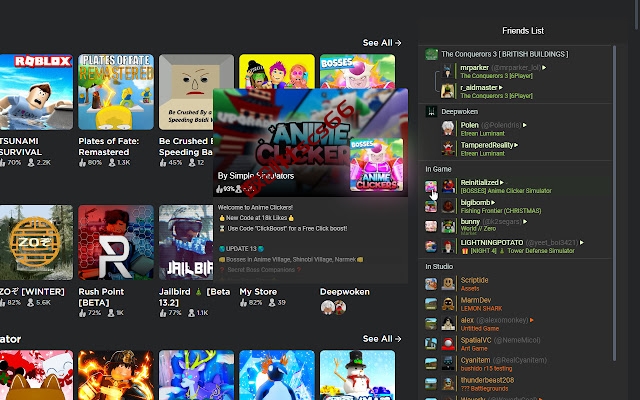
Task: Open bigibomb's avatar icon
Action: click(x=448, y=206)
